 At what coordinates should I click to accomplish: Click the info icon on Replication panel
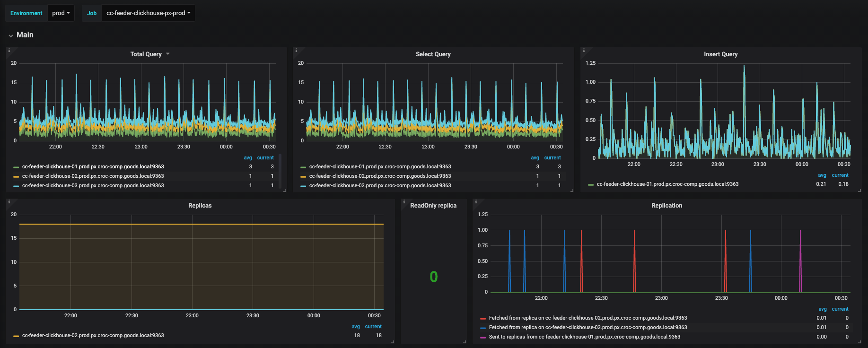coord(476,202)
